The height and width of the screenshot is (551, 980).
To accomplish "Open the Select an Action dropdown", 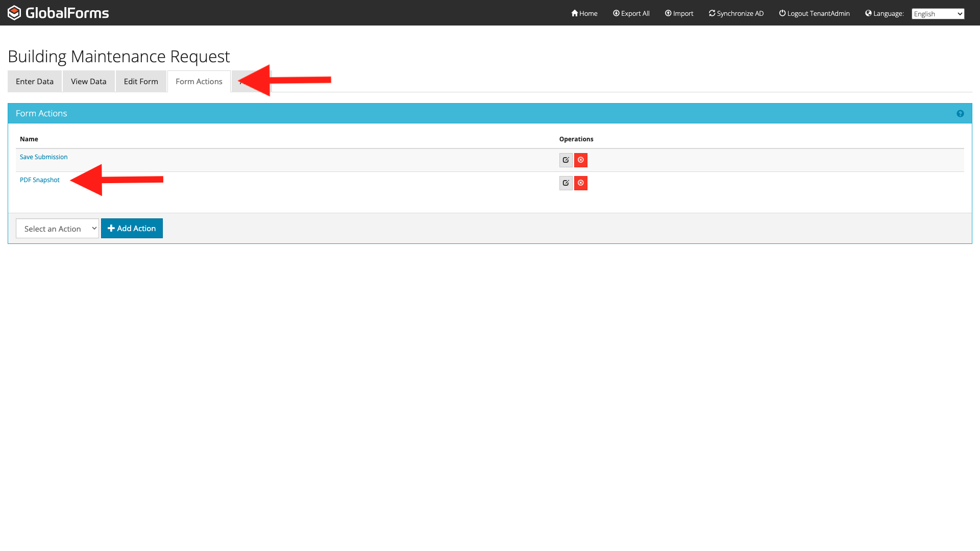I will pos(57,229).
